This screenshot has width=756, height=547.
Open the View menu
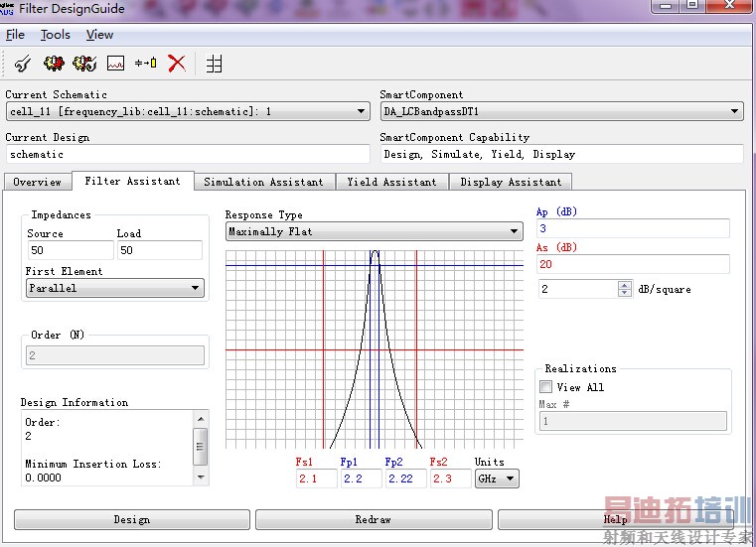[99, 35]
